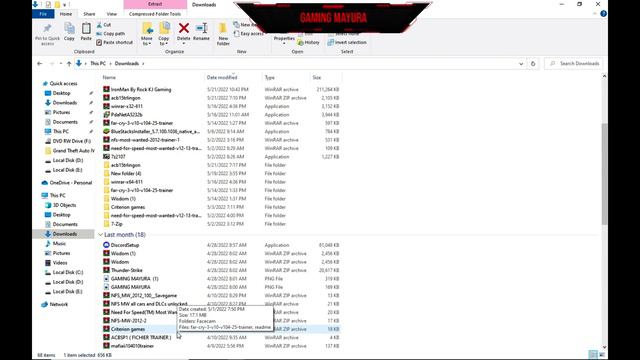
Task: Open the Move to folder menu
Action: pos(147,33)
